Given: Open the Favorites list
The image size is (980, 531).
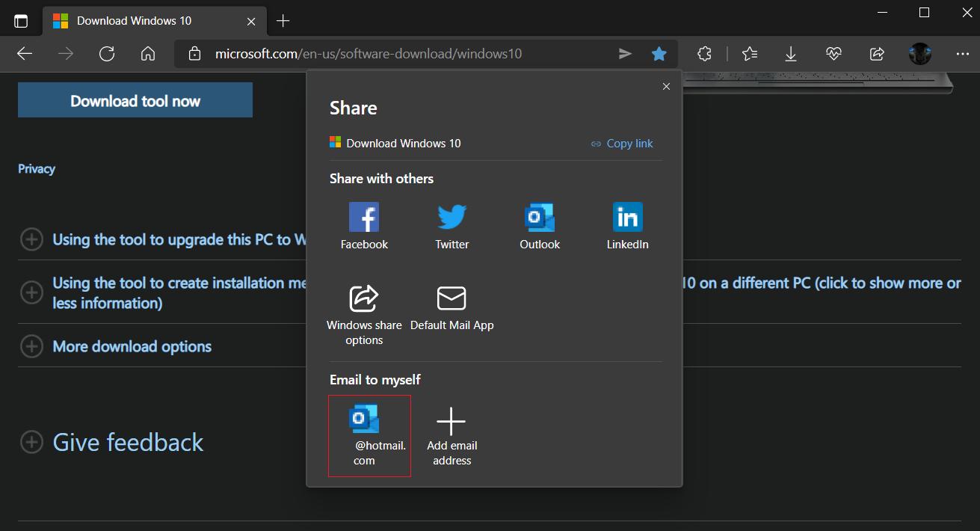Looking at the screenshot, I should [x=750, y=54].
